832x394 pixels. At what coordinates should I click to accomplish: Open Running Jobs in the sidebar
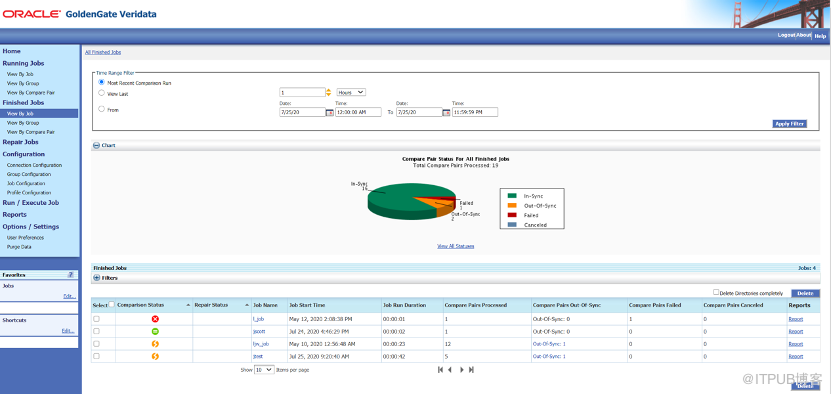pos(23,64)
